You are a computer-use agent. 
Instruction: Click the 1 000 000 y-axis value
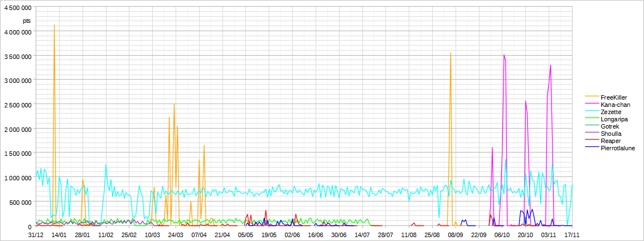point(18,178)
